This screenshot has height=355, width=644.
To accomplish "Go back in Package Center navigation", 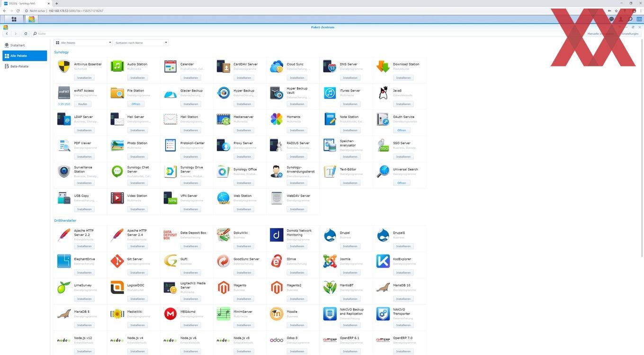I will click(x=7, y=34).
